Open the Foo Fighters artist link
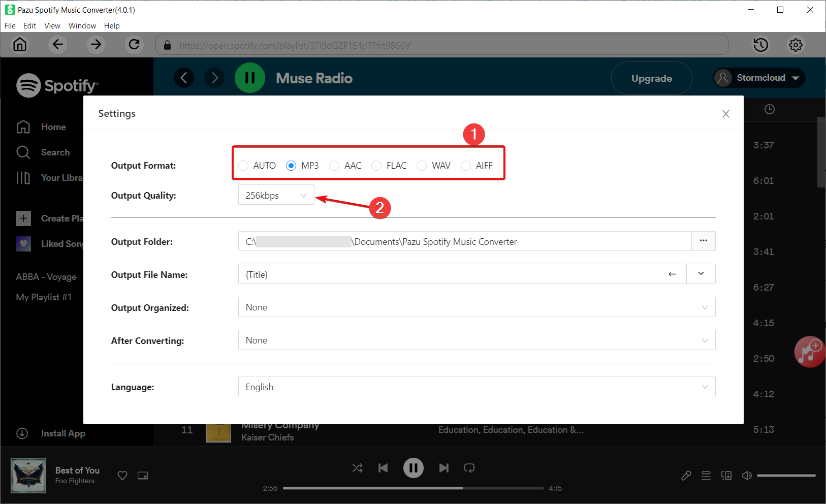This screenshot has width=826, height=504. click(75, 481)
